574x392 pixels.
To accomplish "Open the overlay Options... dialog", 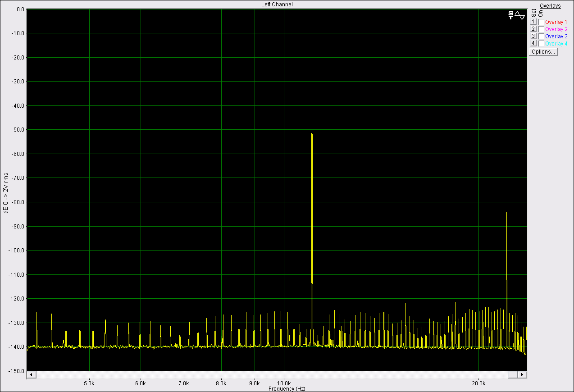I will pos(543,52).
